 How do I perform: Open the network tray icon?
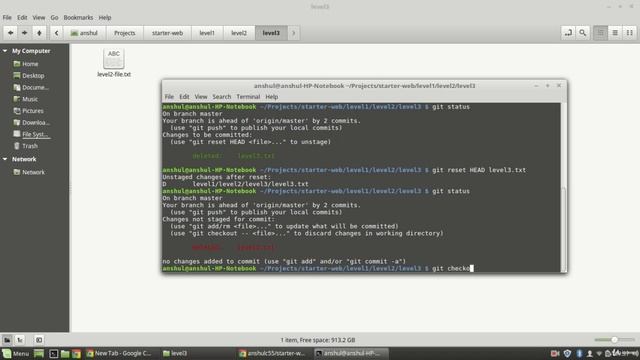point(599,353)
